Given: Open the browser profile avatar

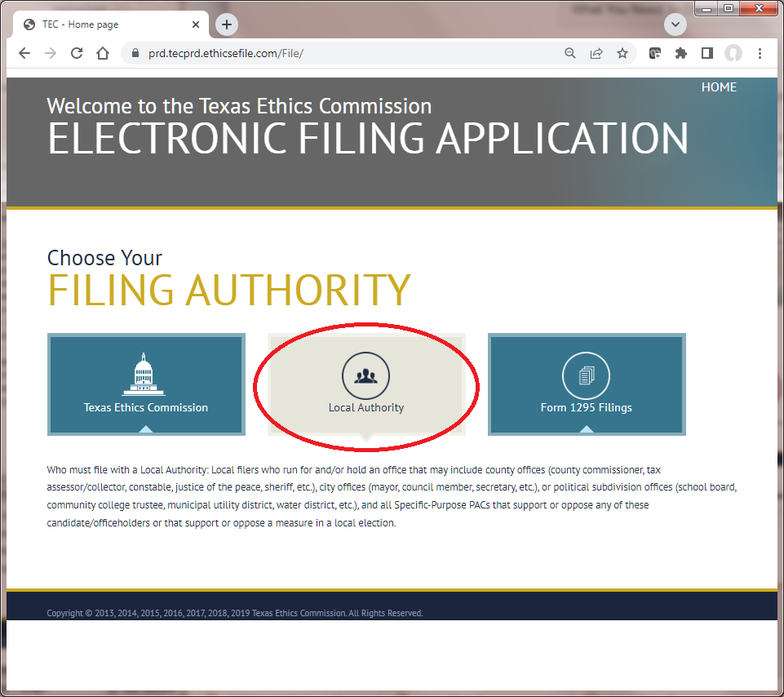Looking at the screenshot, I should point(733,52).
